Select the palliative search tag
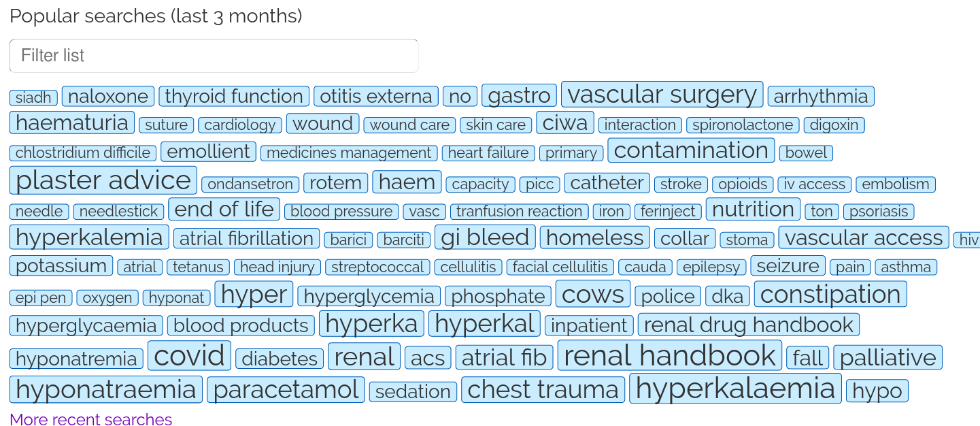Screen dimensions: 980x426 click(888, 357)
